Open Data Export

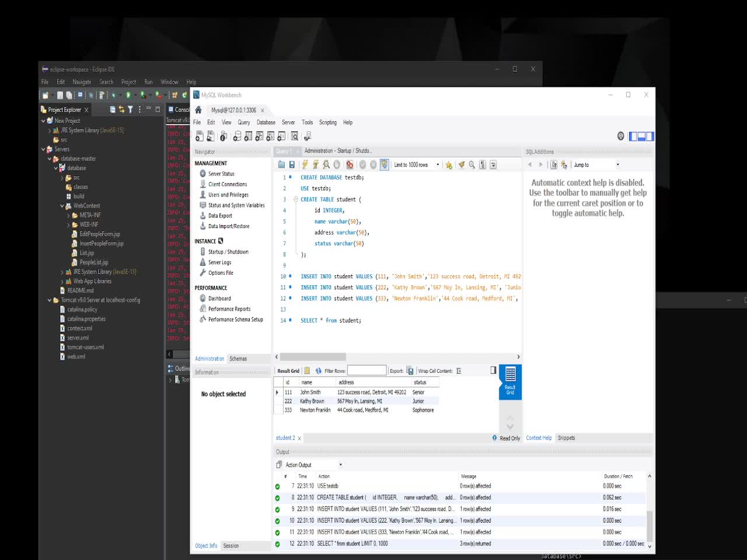(220, 216)
